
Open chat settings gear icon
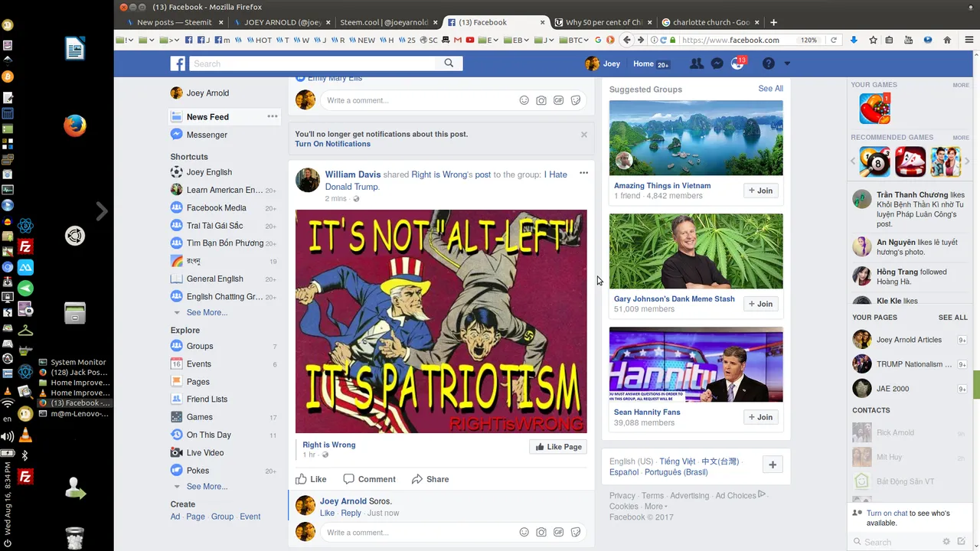point(947,541)
